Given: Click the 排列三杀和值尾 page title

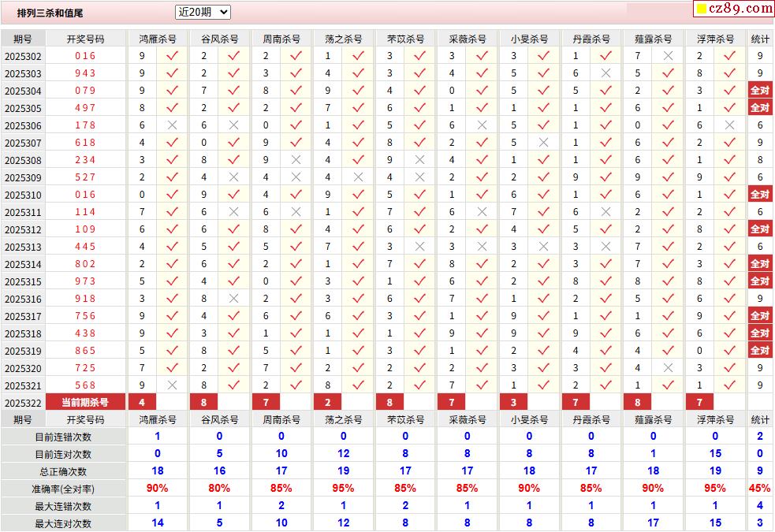Looking at the screenshot, I should point(50,13).
